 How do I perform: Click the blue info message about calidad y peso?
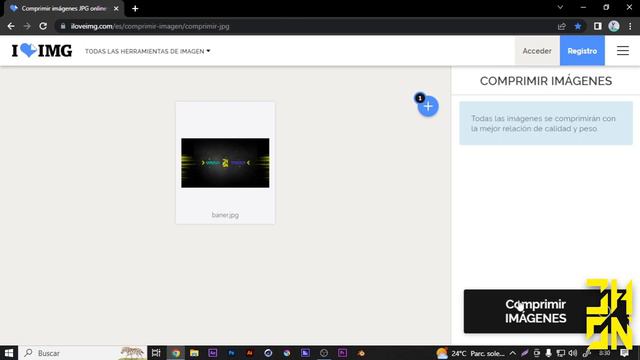click(546, 123)
